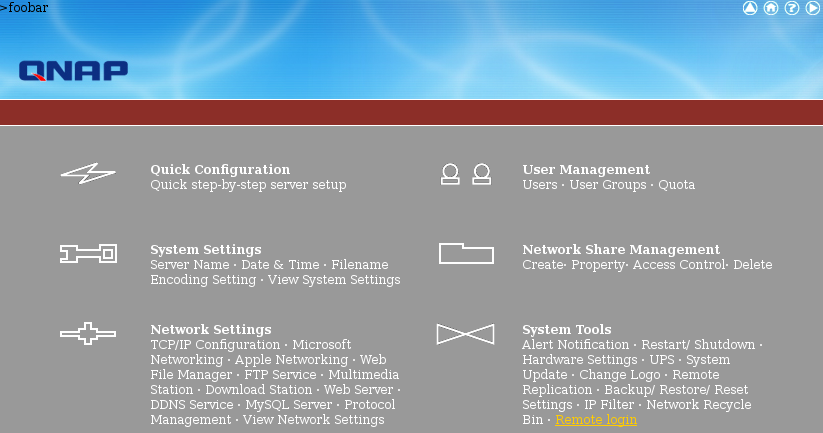The width and height of the screenshot is (823, 433).
Task: Click 'FTP Service' under Network Settings
Action: point(280,375)
